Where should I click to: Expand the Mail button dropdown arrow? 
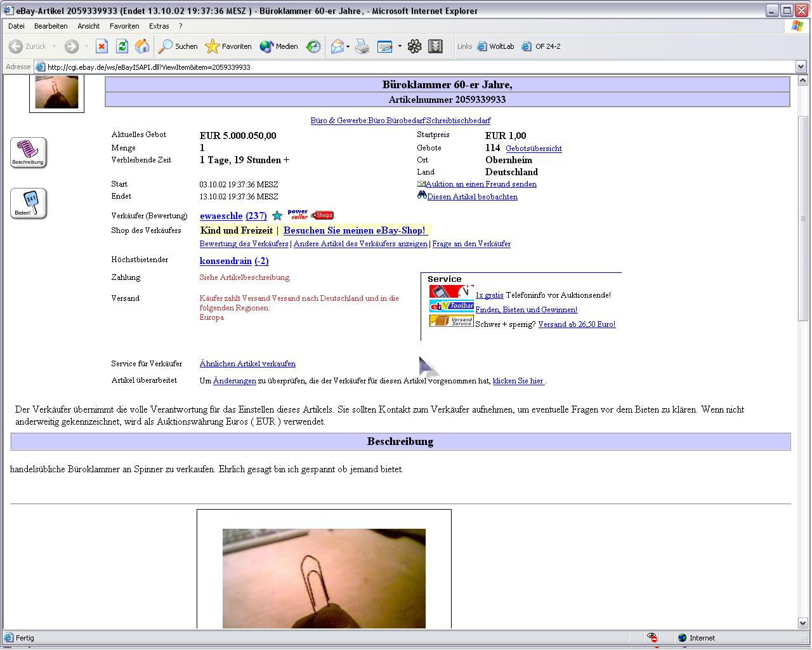[348, 46]
